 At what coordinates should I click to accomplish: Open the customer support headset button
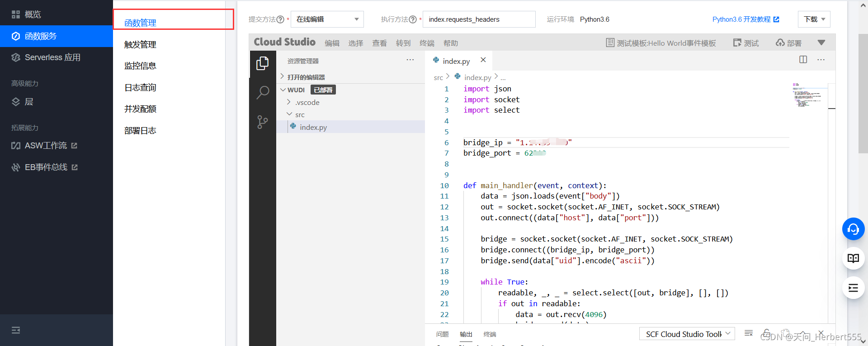tap(853, 229)
